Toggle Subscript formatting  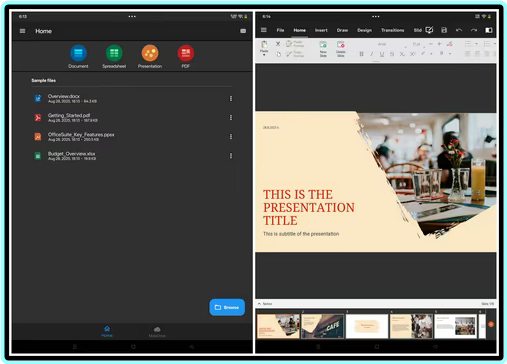(x=402, y=54)
